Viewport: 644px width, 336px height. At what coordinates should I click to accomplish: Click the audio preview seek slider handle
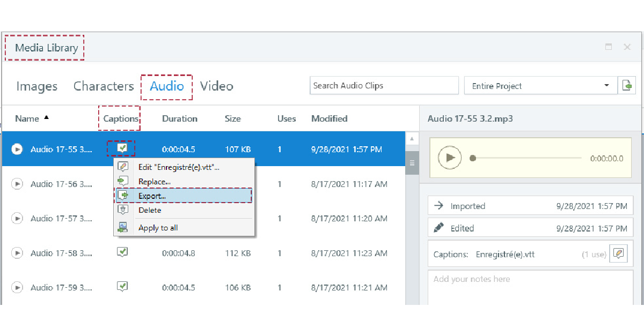473,158
